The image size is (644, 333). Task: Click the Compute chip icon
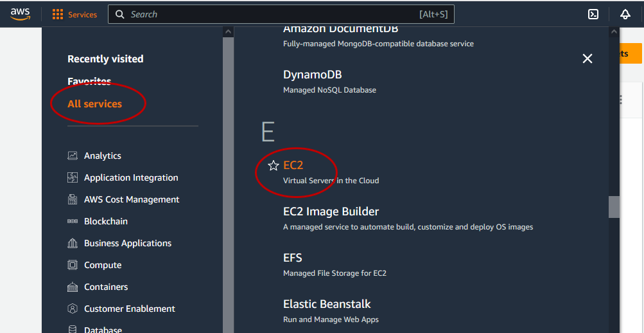click(73, 265)
